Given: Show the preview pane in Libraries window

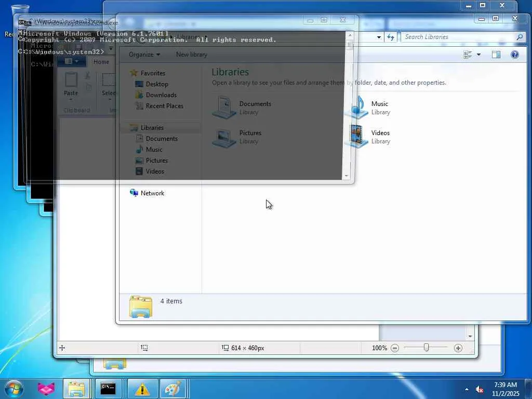Looking at the screenshot, I should click(496, 55).
